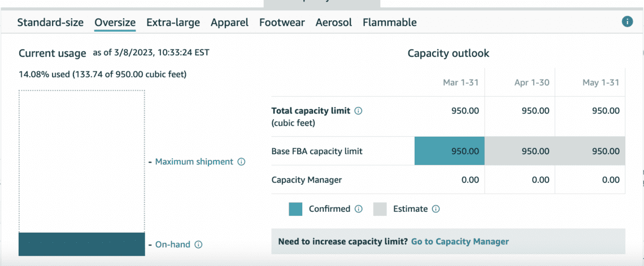Screen dimensions: 644x266
Task: Open the Go to Capacity Manager link
Action: 460,242
